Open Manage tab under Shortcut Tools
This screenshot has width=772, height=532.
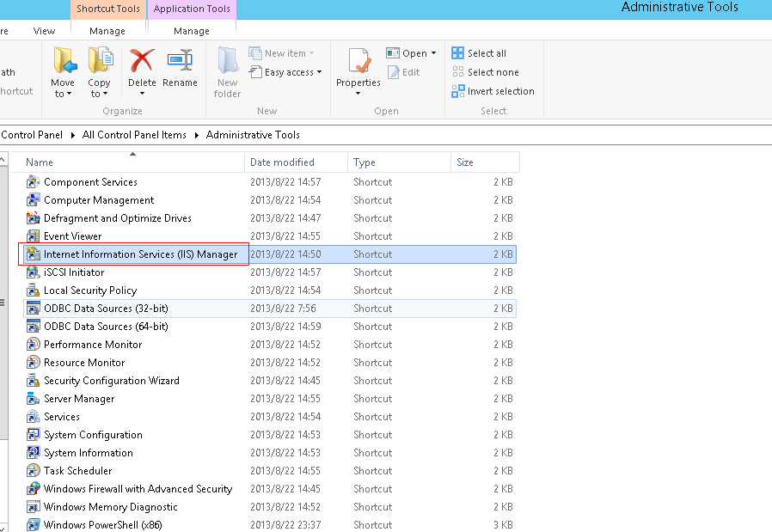click(x=107, y=31)
